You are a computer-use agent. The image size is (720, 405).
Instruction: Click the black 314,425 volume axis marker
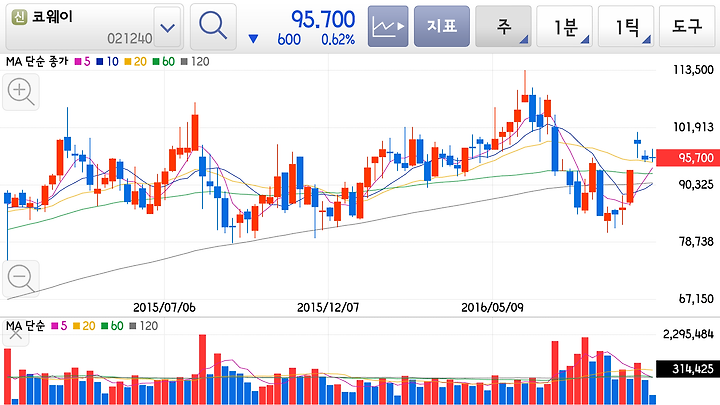tap(688, 369)
